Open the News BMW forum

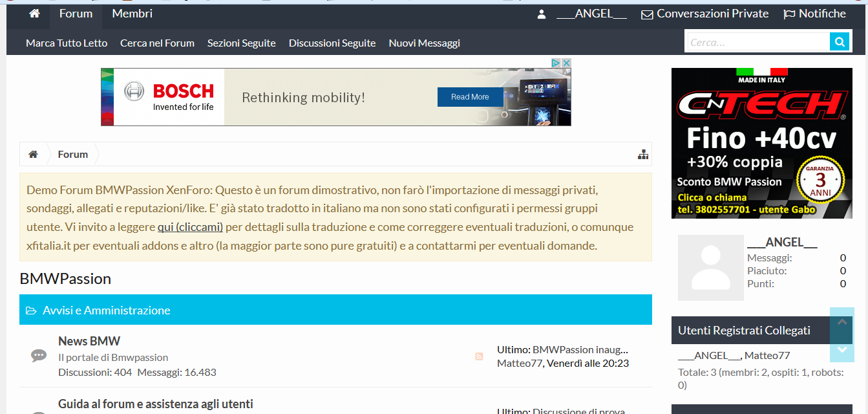pos(89,341)
